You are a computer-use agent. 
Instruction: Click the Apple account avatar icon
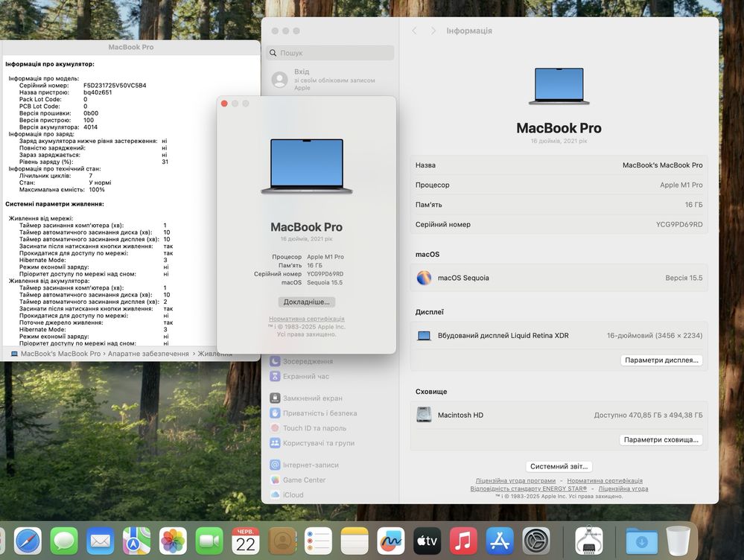click(279, 79)
